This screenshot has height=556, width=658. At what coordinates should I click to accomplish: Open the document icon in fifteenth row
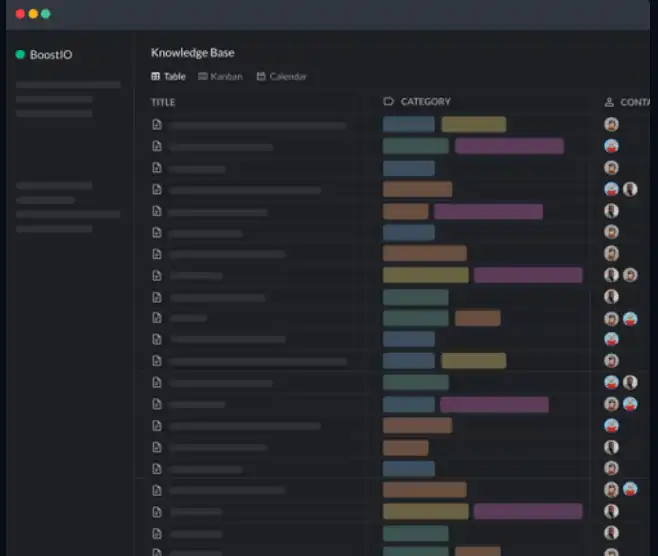(157, 425)
